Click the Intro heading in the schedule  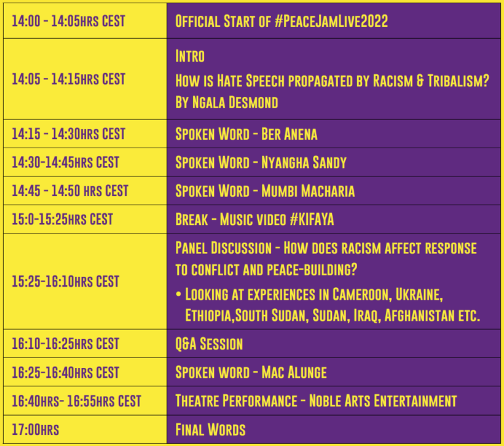coord(190,56)
